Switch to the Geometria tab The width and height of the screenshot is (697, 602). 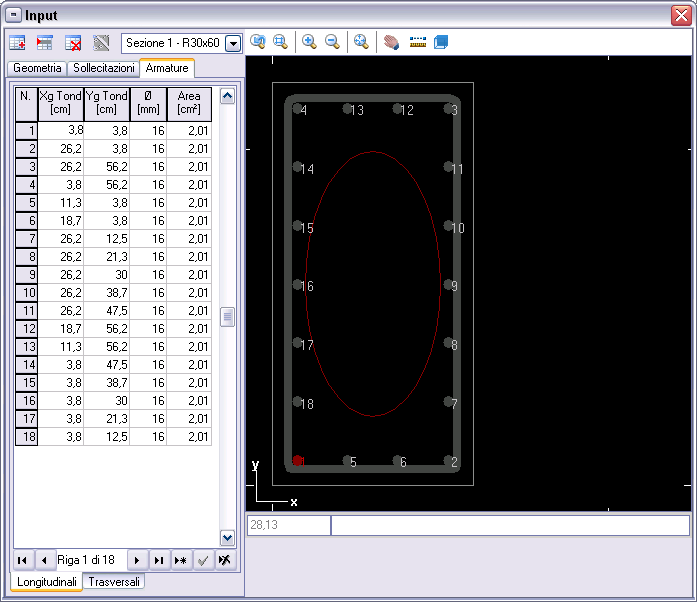37,68
